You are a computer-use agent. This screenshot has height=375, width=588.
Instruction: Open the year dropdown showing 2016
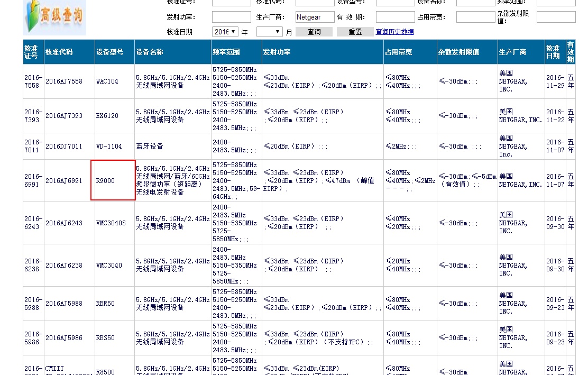coord(225,32)
